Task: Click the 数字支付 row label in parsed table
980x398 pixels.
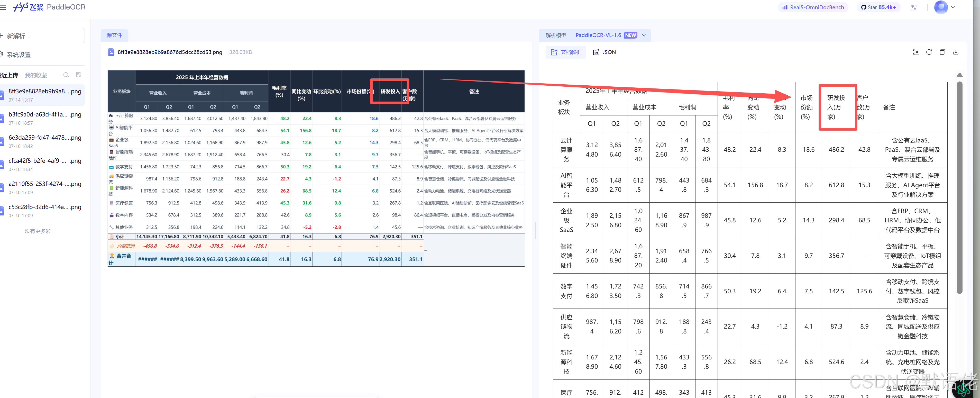Action: tap(566, 291)
